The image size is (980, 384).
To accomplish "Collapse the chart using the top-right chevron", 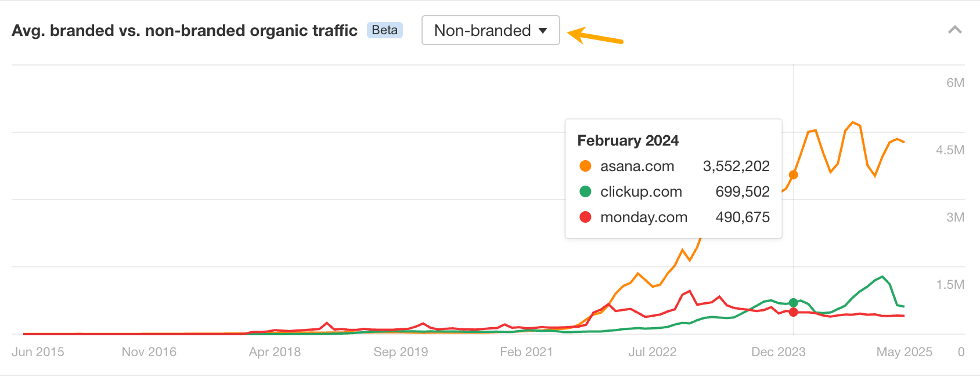I will (x=954, y=30).
